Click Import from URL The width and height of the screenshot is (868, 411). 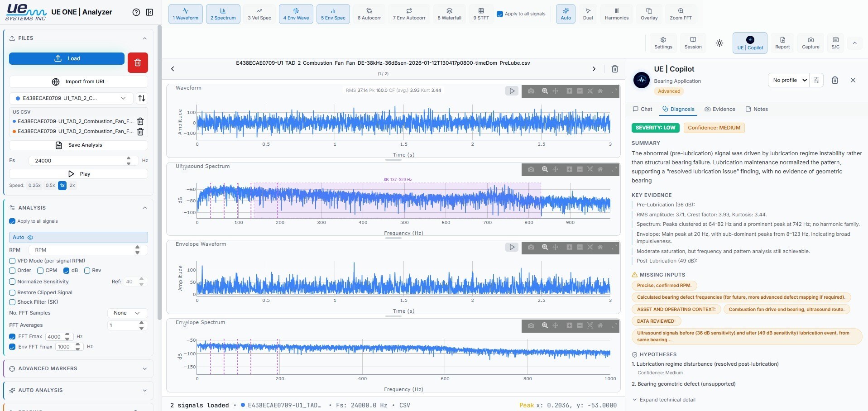tap(78, 81)
